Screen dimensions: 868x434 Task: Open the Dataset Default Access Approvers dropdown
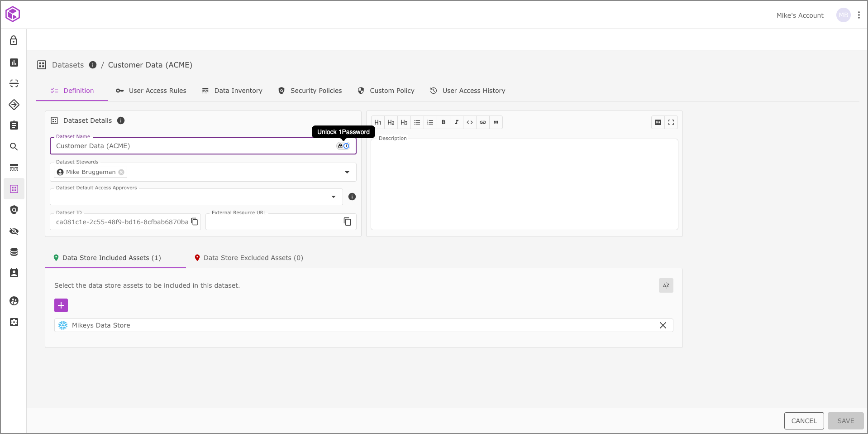pos(334,197)
